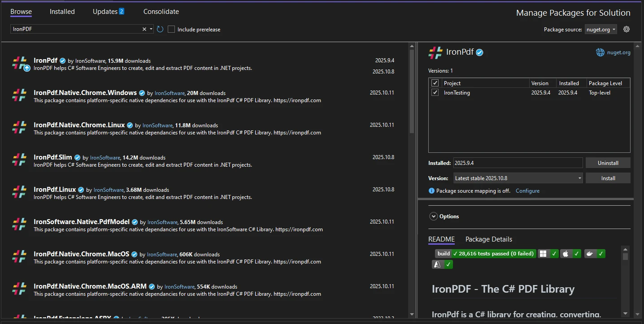Click the nuget.org globe icon

(600, 52)
